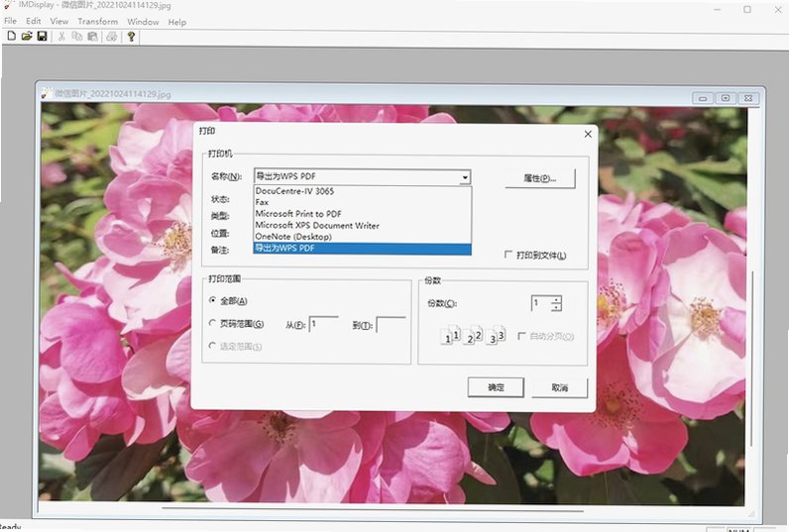Select the 全部(A) radio button
789x532 pixels.
click(212, 300)
